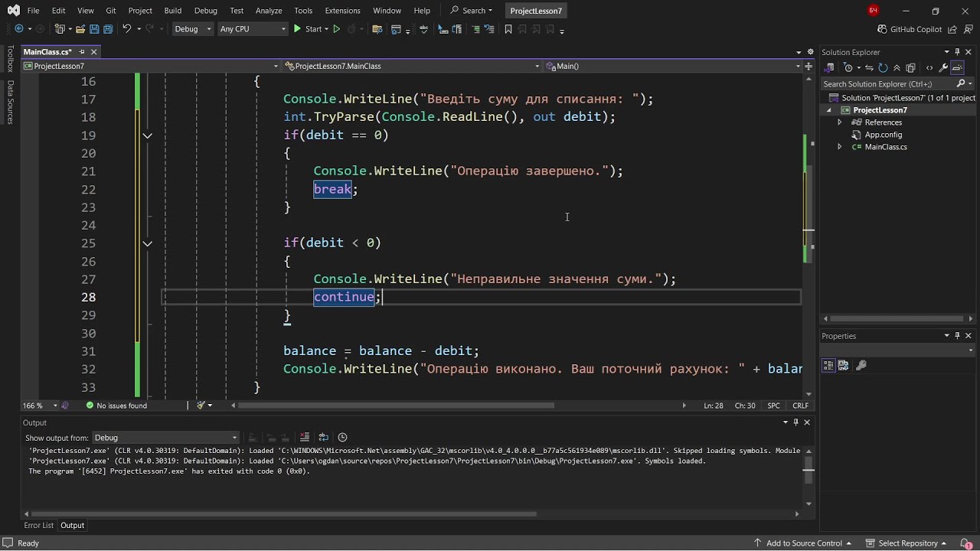Screen dimensions: 980x551
Task: Toggle a bookmark with the bookmark icon
Action: [508, 29]
